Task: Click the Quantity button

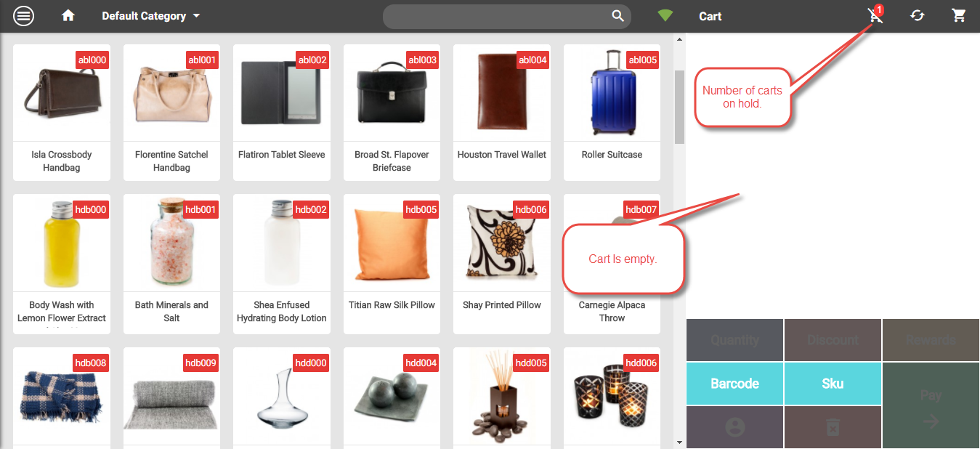Action: pos(734,340)
